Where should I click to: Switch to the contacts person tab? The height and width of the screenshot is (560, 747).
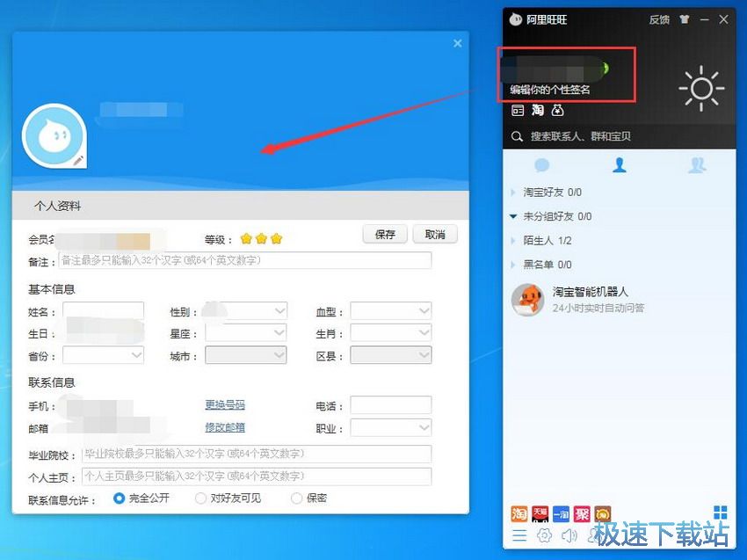point(620,165)
